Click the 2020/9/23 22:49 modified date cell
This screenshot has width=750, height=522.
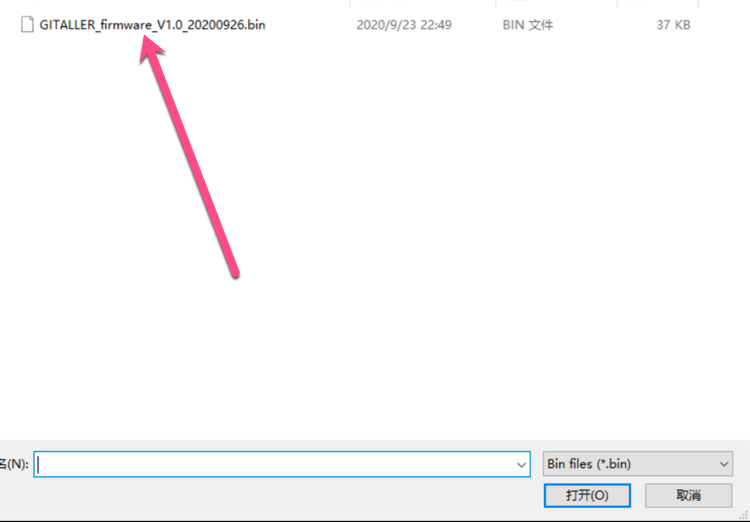pos(403,25)
